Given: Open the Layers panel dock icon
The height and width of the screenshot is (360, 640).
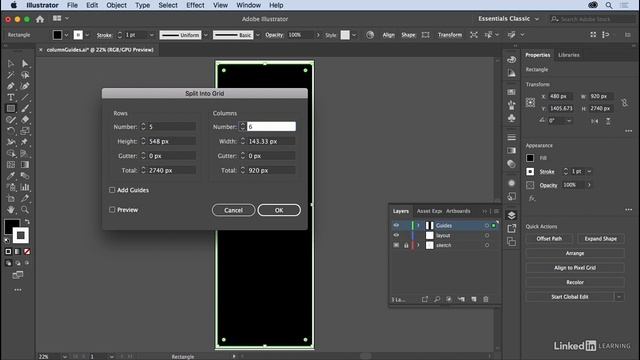Looking at the screenshot, I should (x=511, y=215).
